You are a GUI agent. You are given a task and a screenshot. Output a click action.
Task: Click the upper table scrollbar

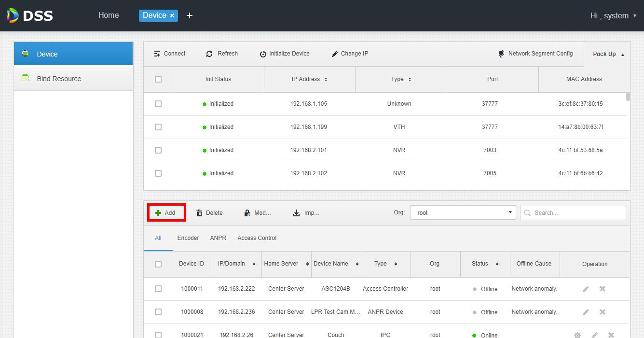tap(628, 97)
